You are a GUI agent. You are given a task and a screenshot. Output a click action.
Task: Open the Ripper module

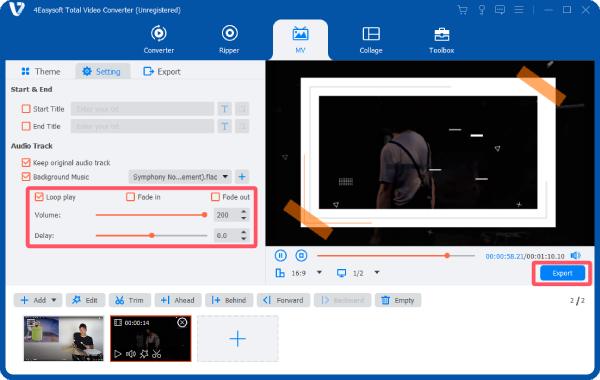point(229,39)
